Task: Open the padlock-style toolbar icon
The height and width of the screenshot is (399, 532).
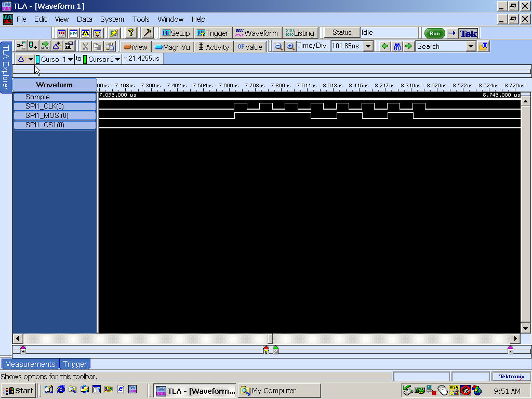Action: [86, 33]
